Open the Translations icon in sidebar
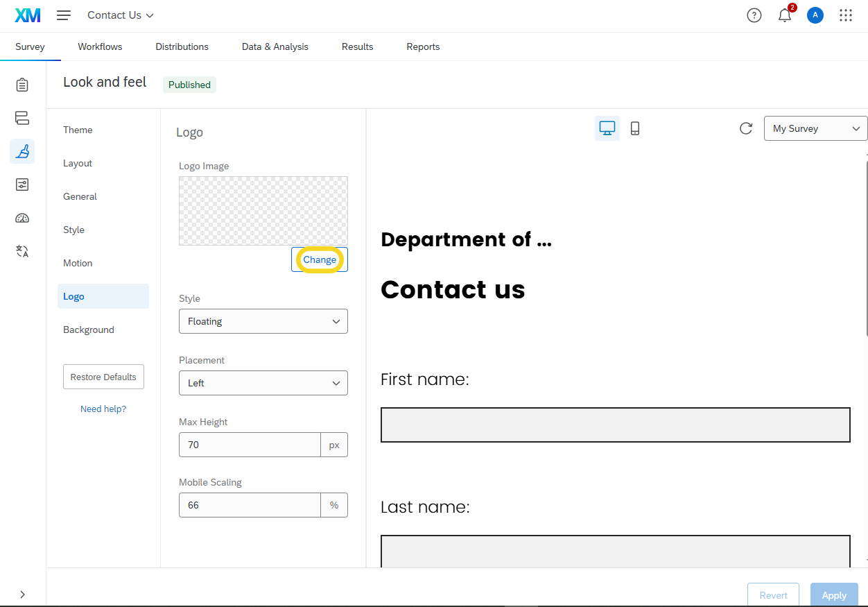This screenshot has width=868, height=607. pyautogui.click(x=22, y=251)
